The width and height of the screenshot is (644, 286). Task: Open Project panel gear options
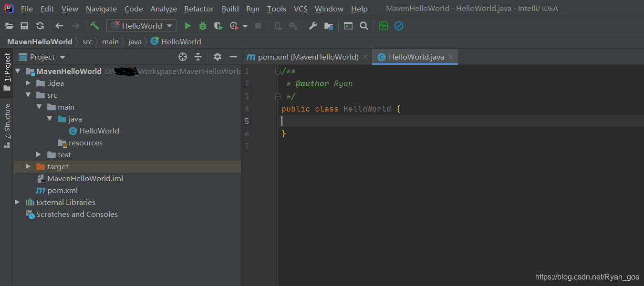tap(218, 57)
